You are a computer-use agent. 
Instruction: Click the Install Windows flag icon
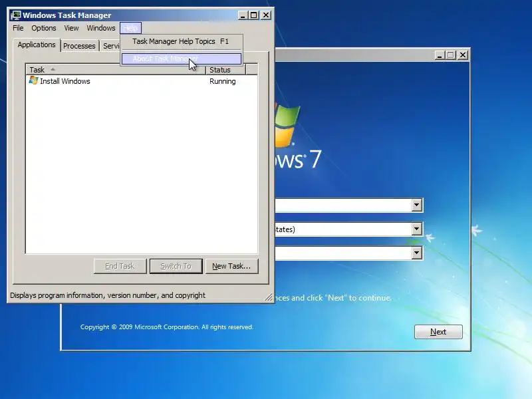(33, 80)
